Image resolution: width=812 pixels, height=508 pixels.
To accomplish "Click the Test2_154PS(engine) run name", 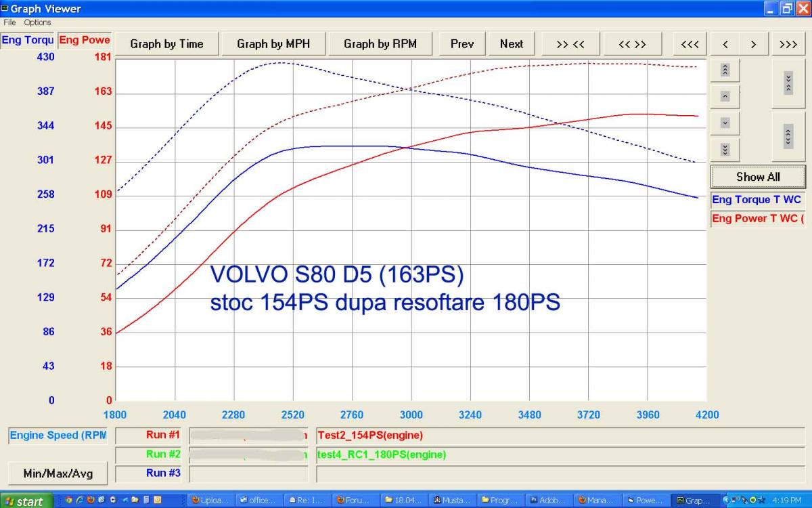I will pyautogui.click(x=370, y=436).
